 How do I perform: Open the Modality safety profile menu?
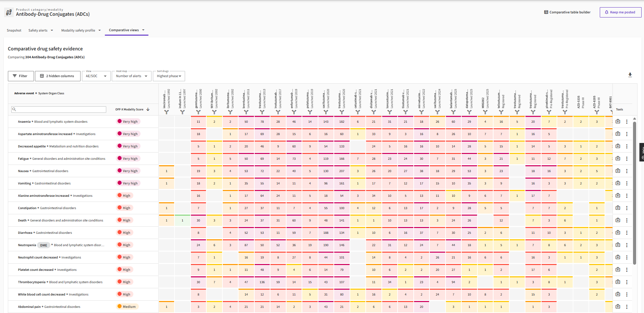81,31
